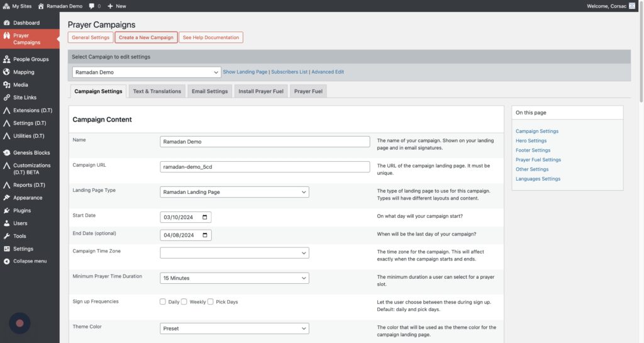Open the Landing Page Type dropdown
This screenshot has width=644, height=343.
tap(234, 192)
